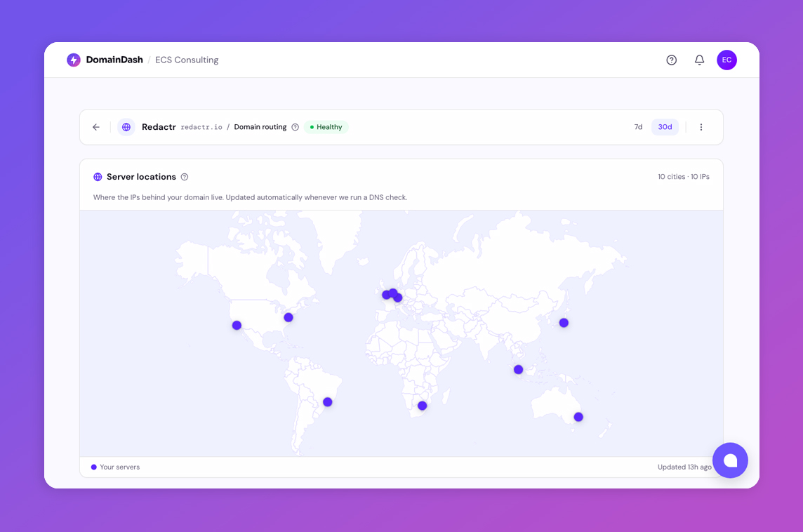The height and width of the screenshot is (532, 803).
Task: Switch time range to 7d
Action: 638,127
